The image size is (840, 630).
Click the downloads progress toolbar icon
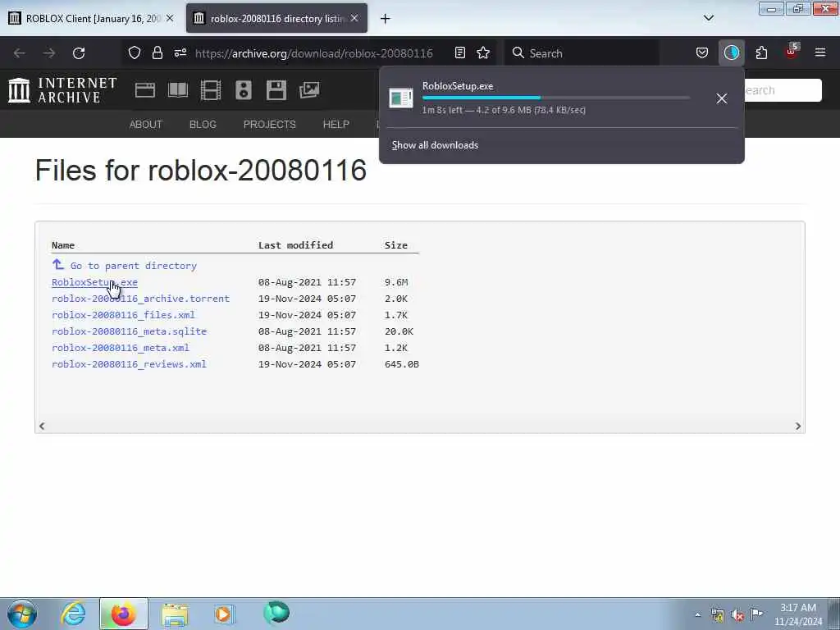pyautogui.click(x=731, y=53)
